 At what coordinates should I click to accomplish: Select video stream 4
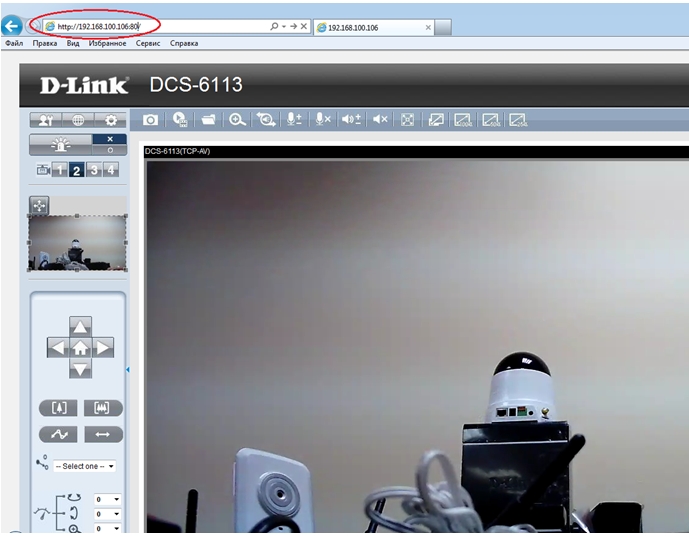click(x=110, y=170)
